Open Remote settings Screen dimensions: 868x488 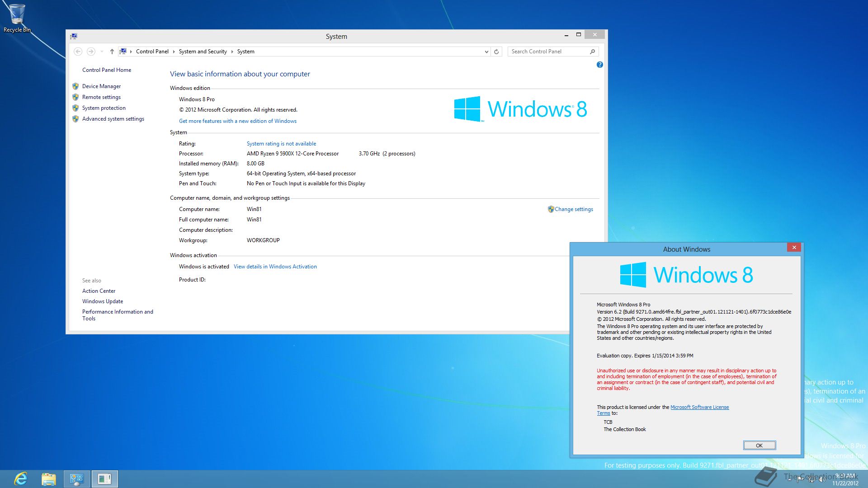click(x=102, y=97)
